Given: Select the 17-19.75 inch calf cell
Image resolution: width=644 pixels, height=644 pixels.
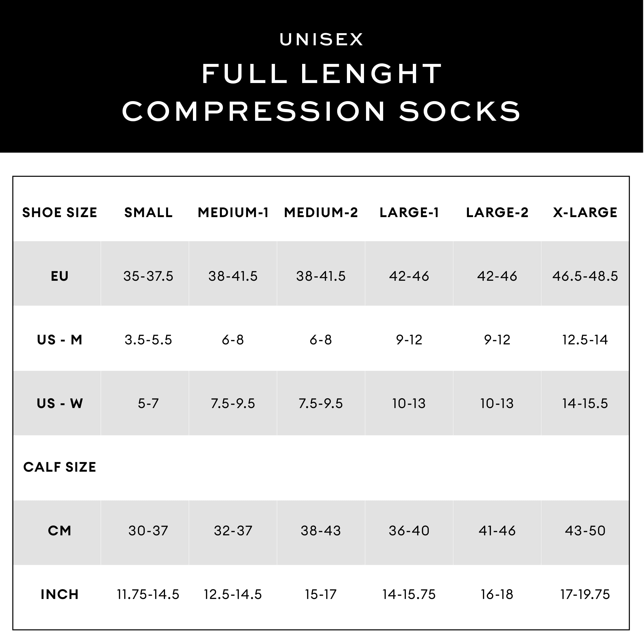Looking at the screenshot, I should click(585, 594).
